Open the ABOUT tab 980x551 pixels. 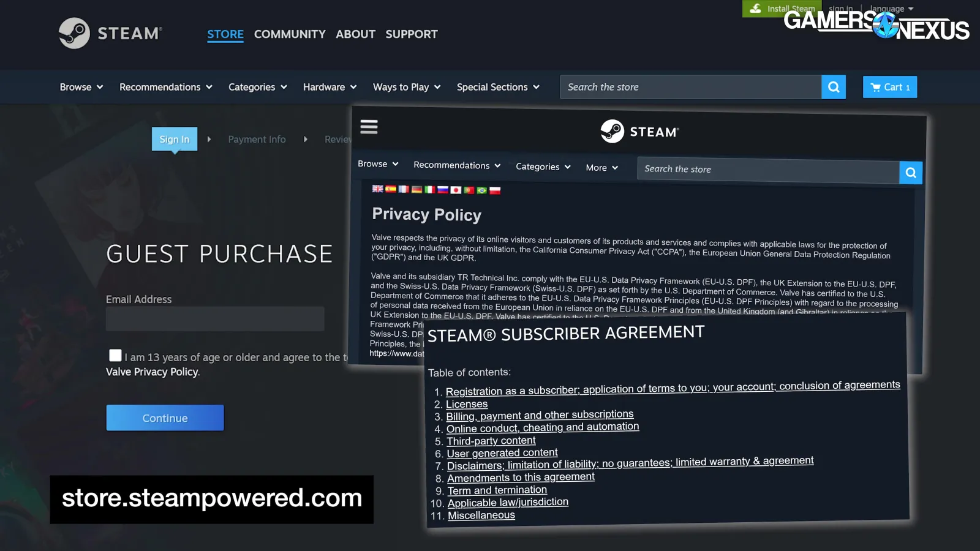(x=355, y=34)
